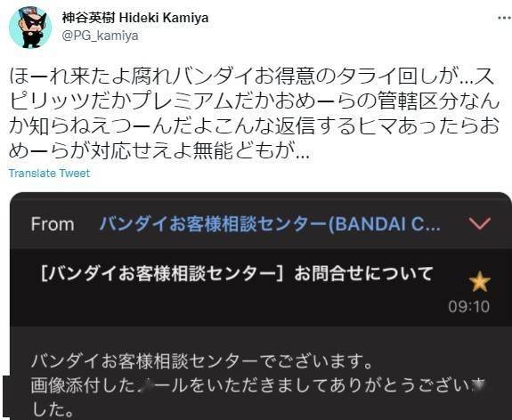This screenshot has width=512, height=420.
Task: Expand sender details with the red chevron
Action: click(480, 223)
